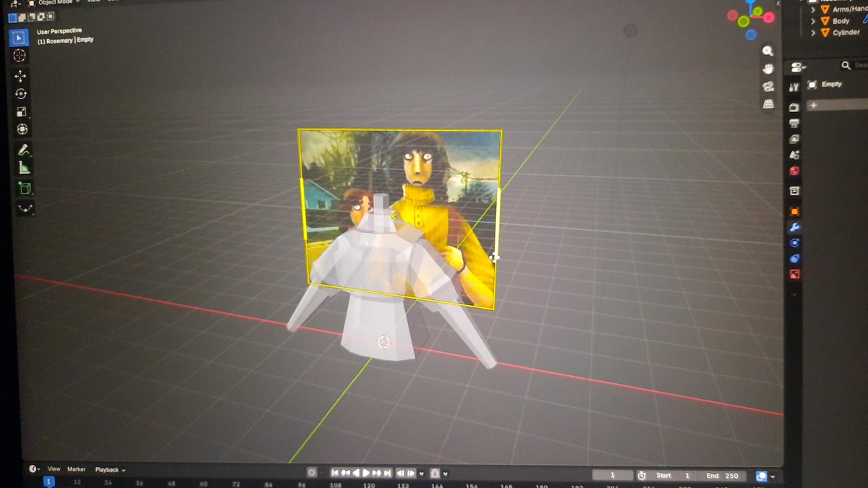The height and width of the screenshot is (488, 868).
Task: Expand the Body item in outliner
Action: click(813, 21)
